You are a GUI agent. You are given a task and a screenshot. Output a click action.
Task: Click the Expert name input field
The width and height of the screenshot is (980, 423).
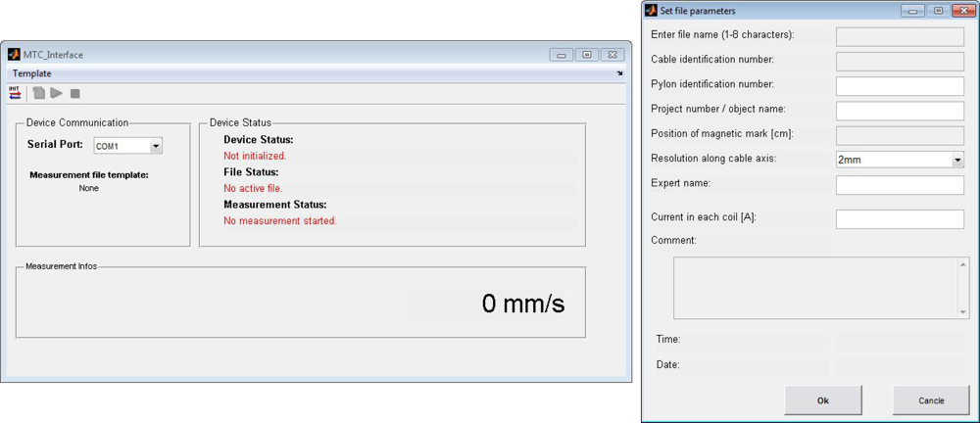click(x=900, y=185)
